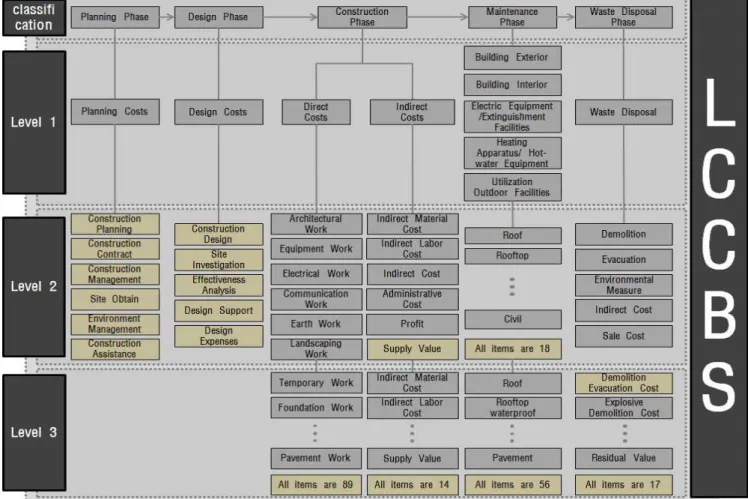748x499 pixels.
Task: Click the Rooftop box in Level 2
Action: [x=513, y=256]
